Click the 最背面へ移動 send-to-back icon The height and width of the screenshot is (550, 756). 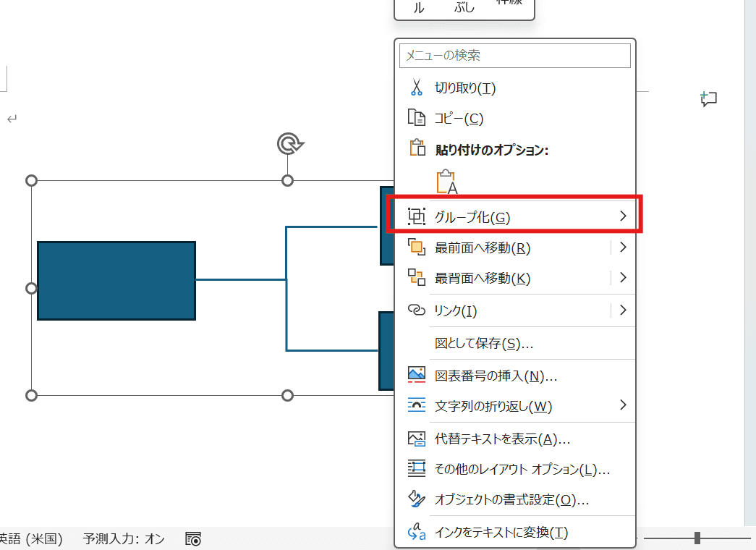click(x=416, y=278)
